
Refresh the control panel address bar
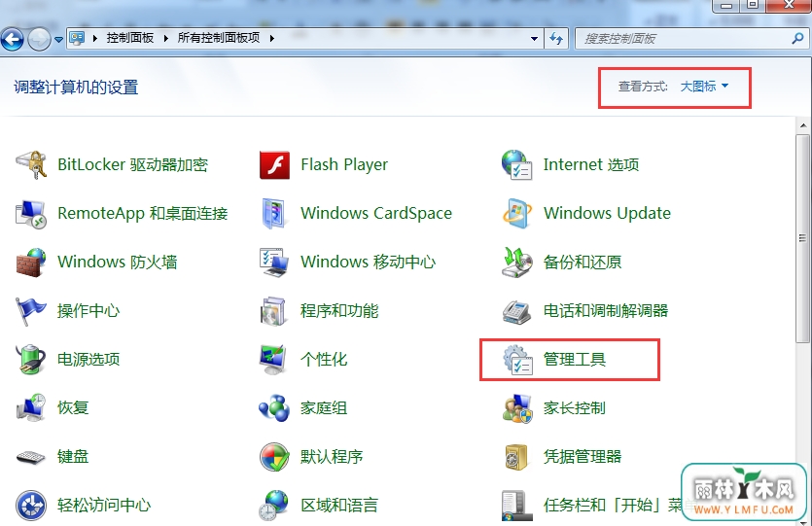556,38
